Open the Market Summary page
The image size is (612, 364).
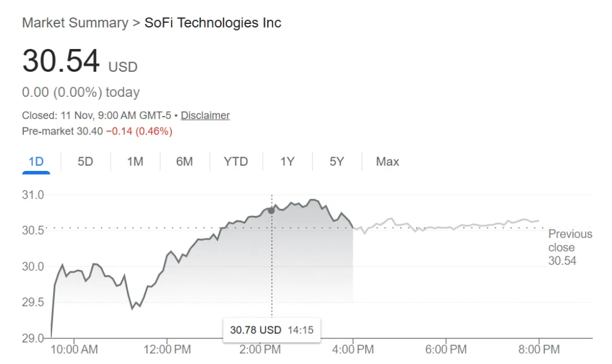(74, 23)
